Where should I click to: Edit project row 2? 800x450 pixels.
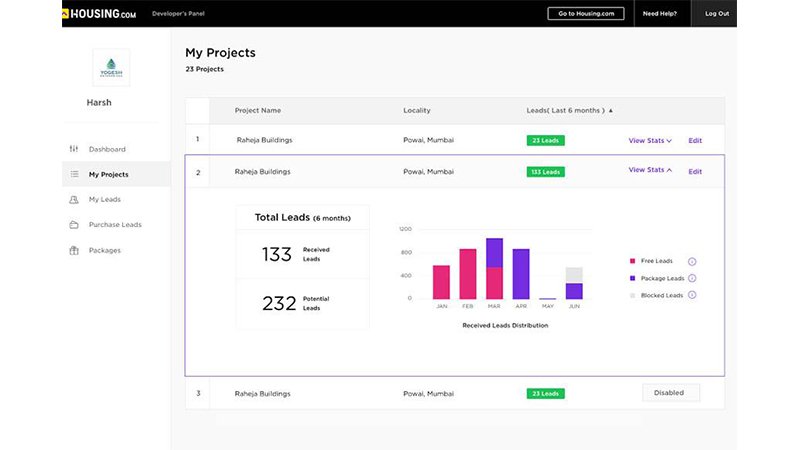point(695,171)
